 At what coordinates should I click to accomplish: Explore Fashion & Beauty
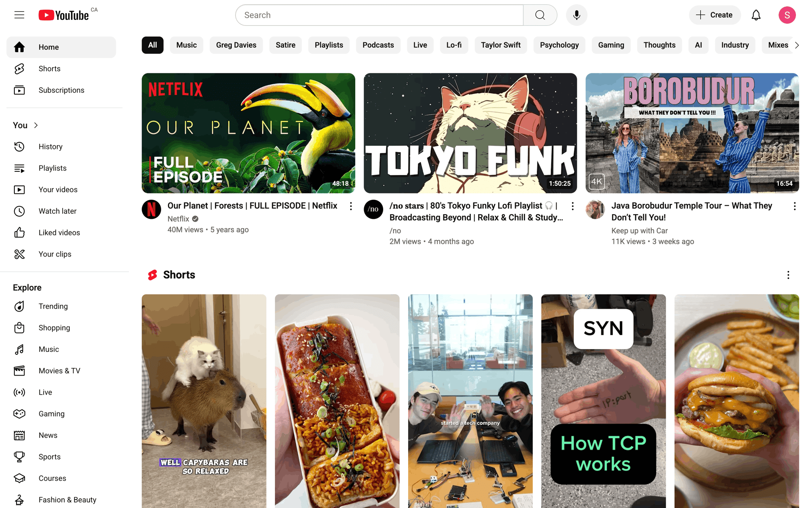61,500
